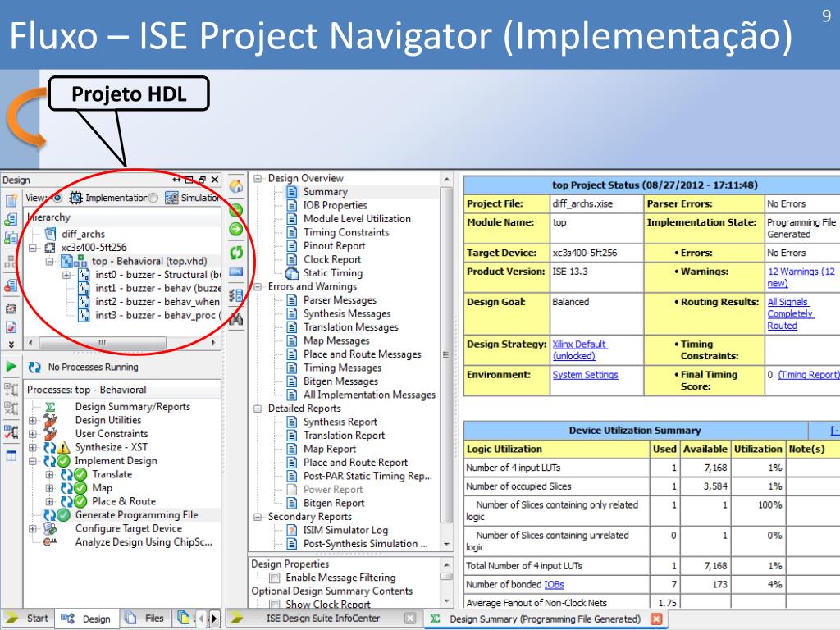Image resolution: width=840 pixels, height=630 pixels.
Task: Click the warning icon next to Synthesize - XST
Action: pos(64,448)
